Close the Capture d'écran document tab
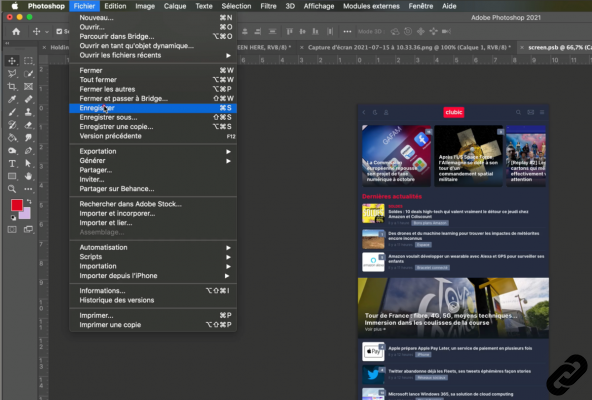Viewport: 592px width, 400px height. click(301, 48)
